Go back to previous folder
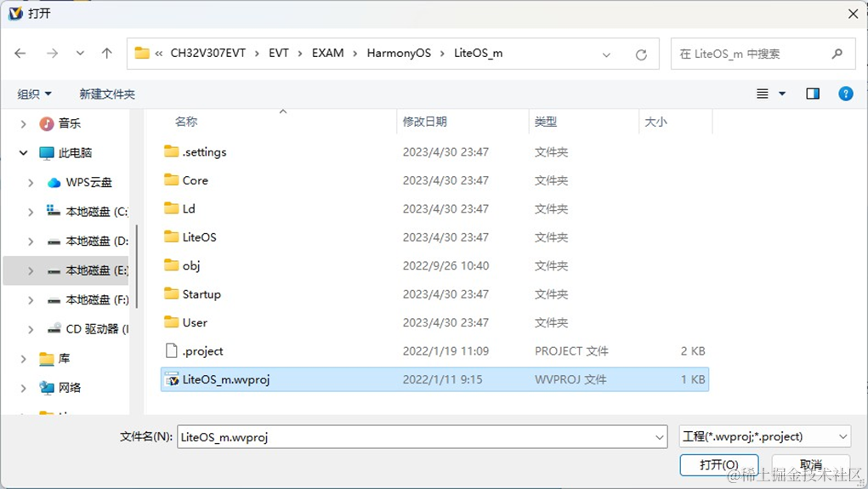 tap(20, 54)
